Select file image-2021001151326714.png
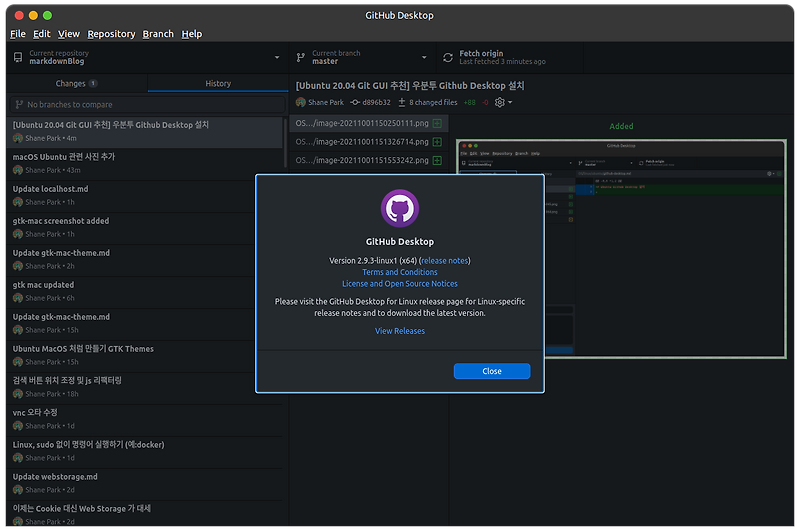Viewport: 800px width, 532px height. 369,142
